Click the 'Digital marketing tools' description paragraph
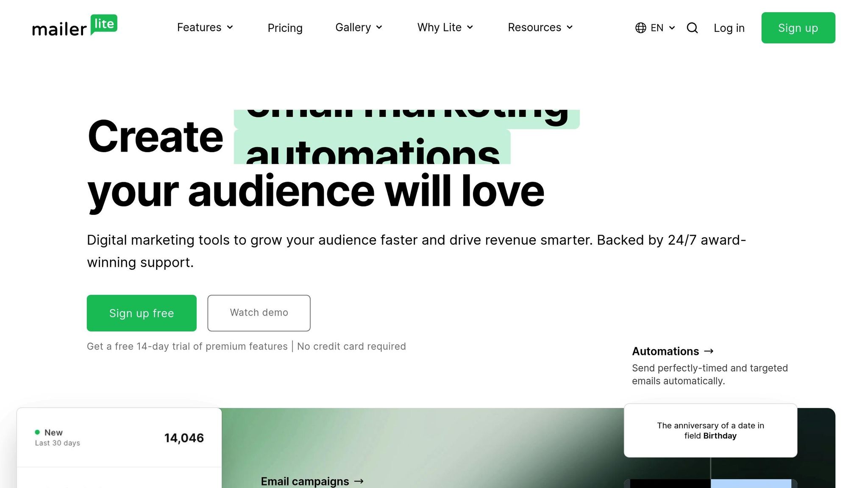868x488 pixels. (416, 251)
